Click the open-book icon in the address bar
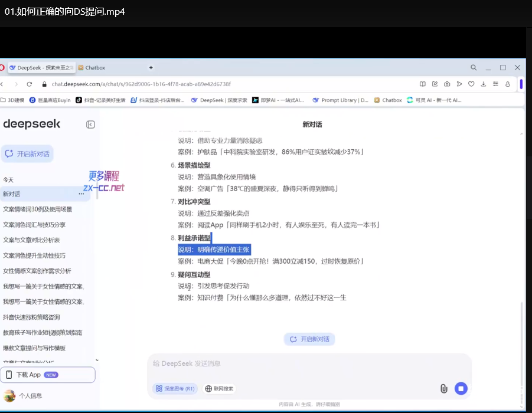Viewport: 532px width, 413px height. [x=423, y=84]
